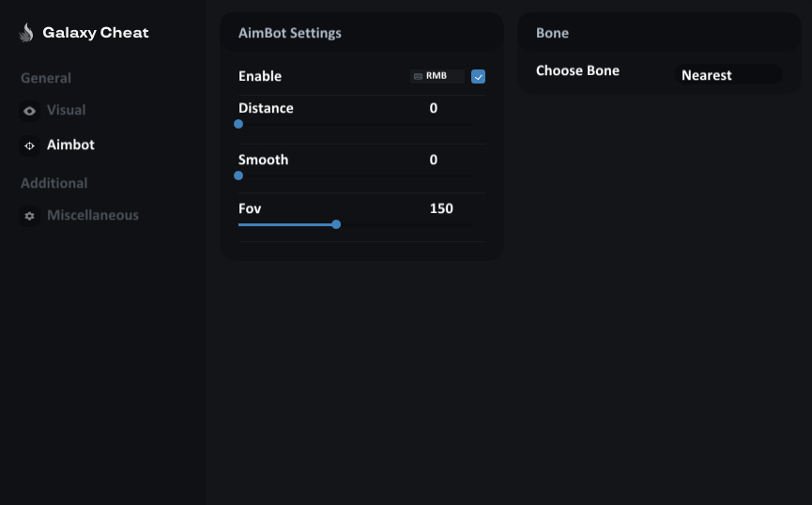
Task: Click the AimBot Settings panel header
Action: click(x=361, y=33)
